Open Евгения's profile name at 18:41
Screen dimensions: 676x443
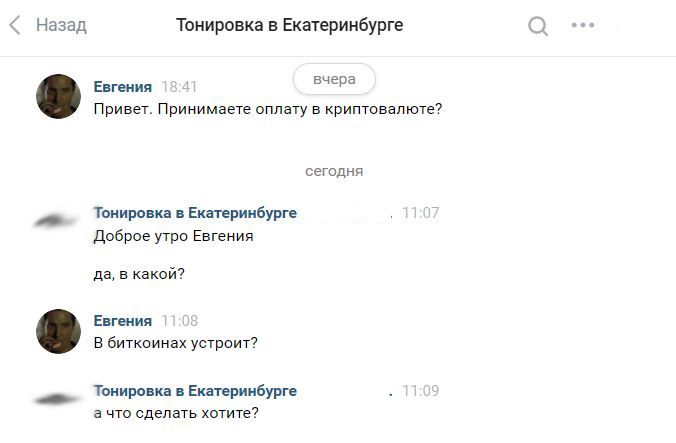123,87
